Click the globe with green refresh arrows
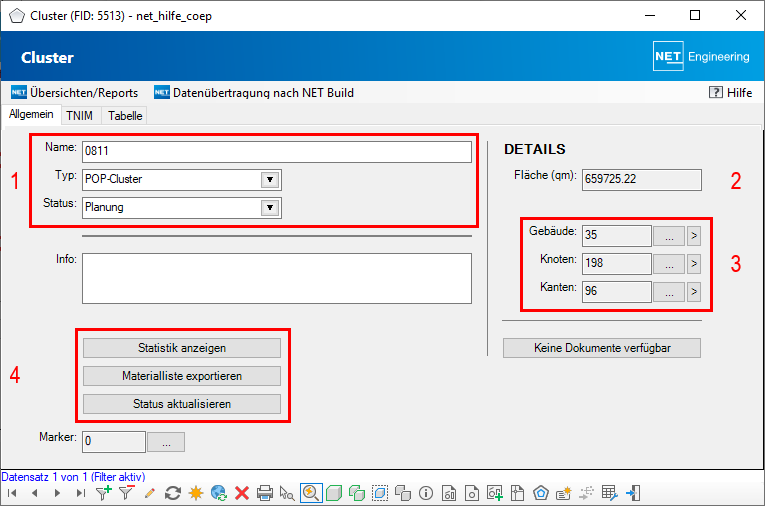 coord(219,493)
